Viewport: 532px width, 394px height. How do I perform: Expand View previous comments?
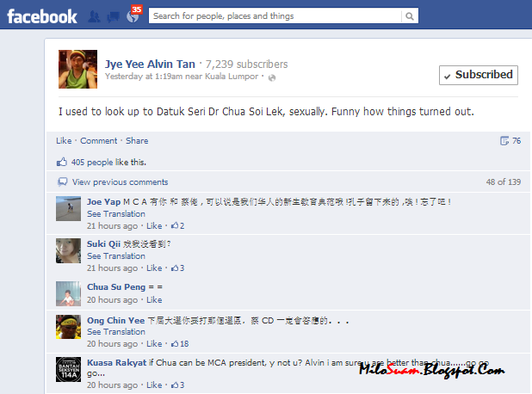point(121,182)
